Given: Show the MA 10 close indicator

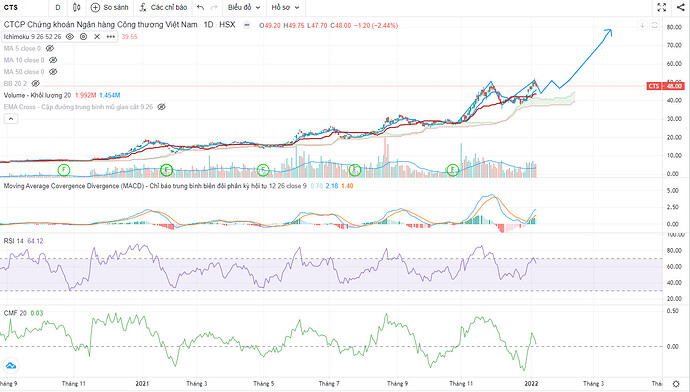Looking at the screenshot, I should coord(53,60).
